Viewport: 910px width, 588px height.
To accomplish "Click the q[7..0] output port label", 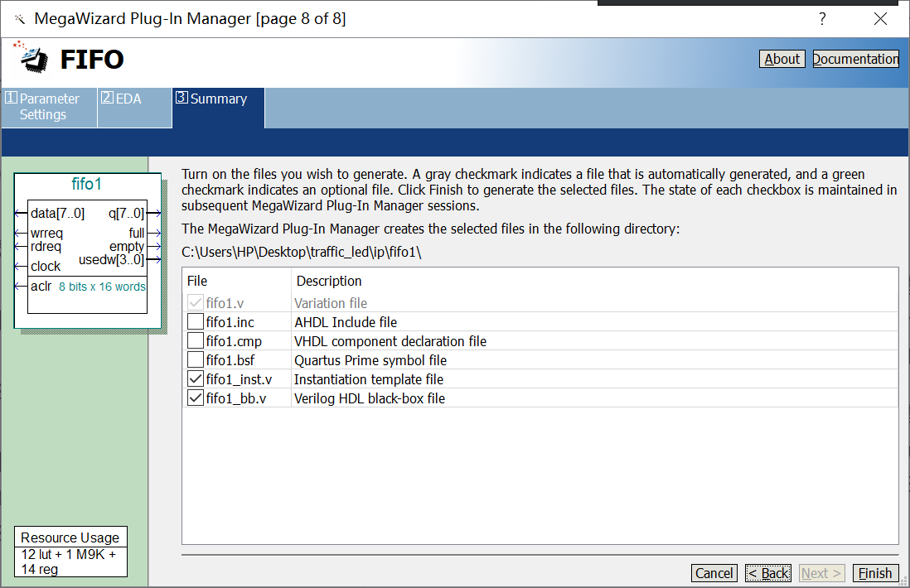I will 126,214.
